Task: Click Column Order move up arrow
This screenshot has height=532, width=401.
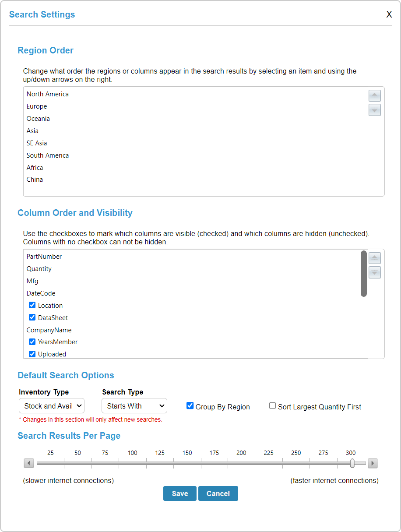Action: tap(375, 258)
